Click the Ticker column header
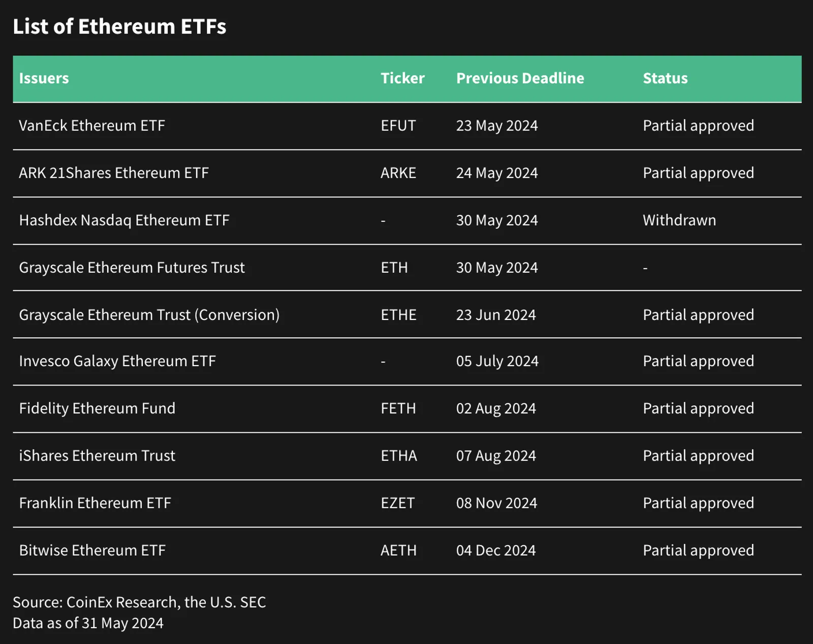Screen dimensions: 813x644 coord(402,78)
